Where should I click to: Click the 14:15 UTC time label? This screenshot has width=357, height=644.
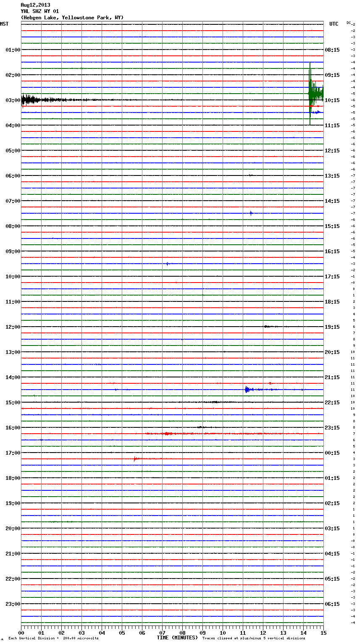click(x=332, y=201)
